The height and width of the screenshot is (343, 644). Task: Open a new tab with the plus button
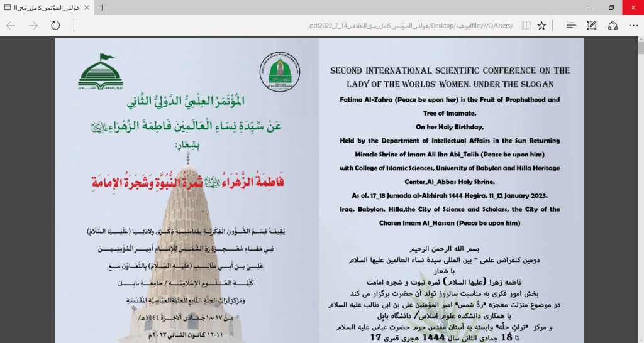(102, 8)
